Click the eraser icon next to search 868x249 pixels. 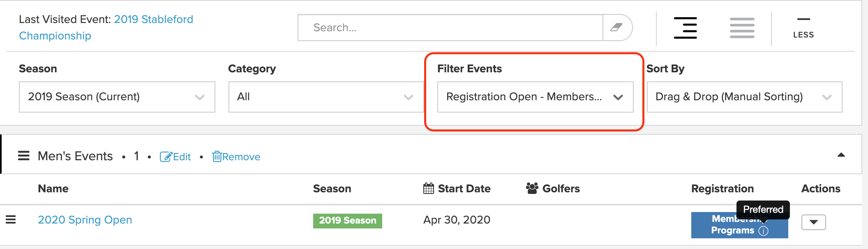(x=616, y=28)
